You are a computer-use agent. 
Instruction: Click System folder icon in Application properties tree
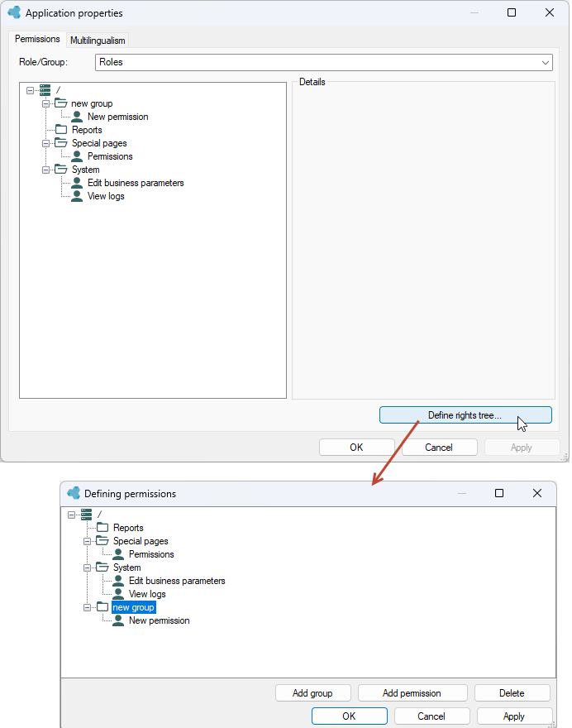61,170
